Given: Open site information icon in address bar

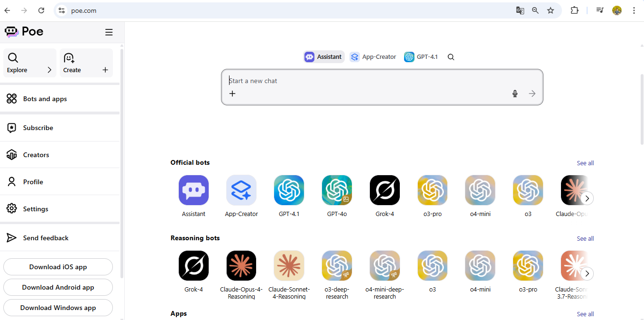Looking at the screenshot, I should pos(61,10).
